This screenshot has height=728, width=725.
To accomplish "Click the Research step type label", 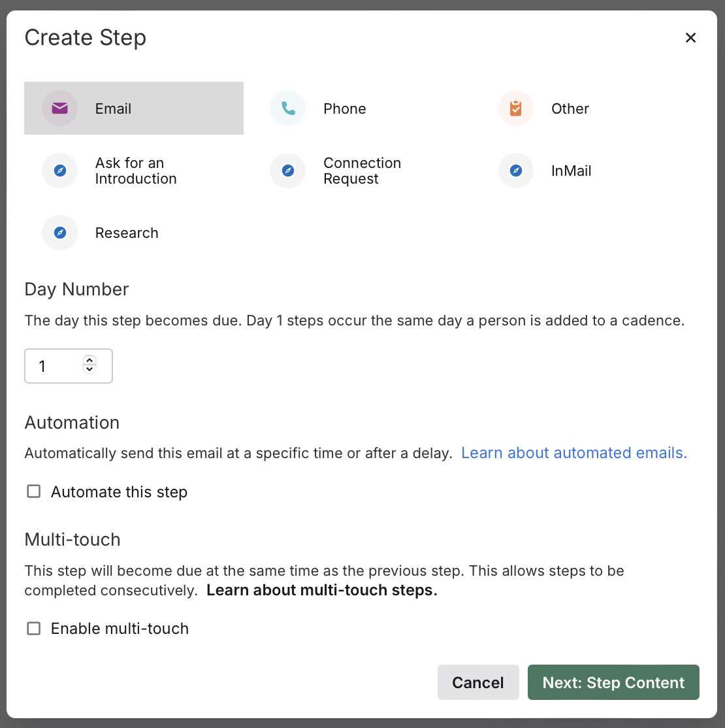I will pos(127,233).
